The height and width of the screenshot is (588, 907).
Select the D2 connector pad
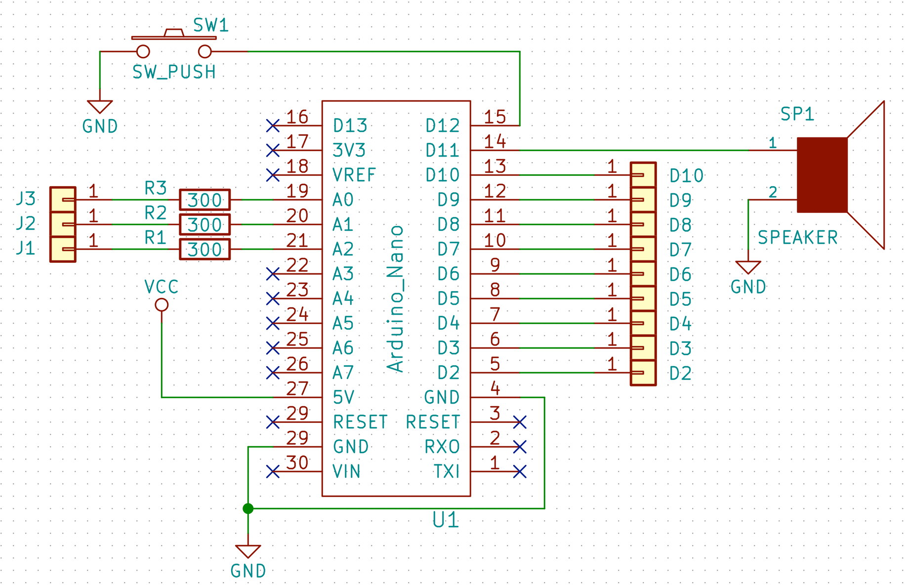(643, 373)
